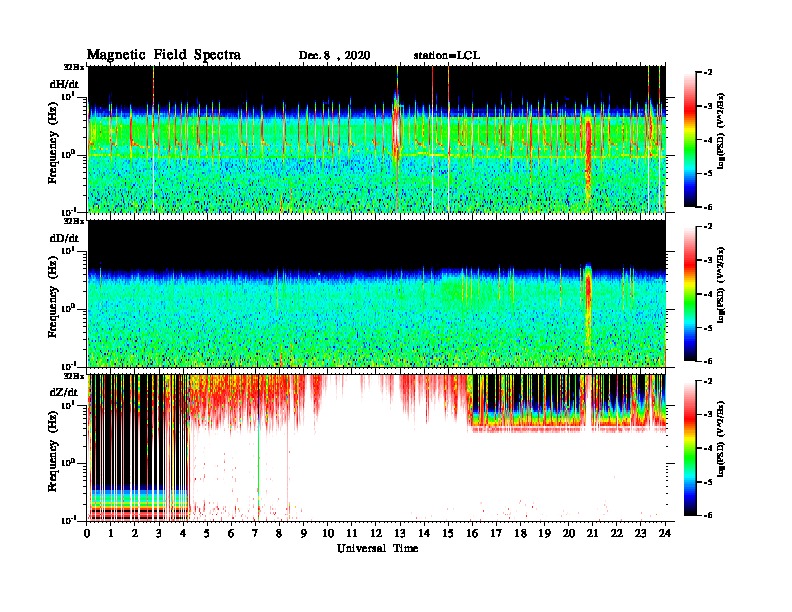Viewport: 792px width, 612px height.
Task: Click the x-axis tick label '2'
Action: [x=135, y=534]
